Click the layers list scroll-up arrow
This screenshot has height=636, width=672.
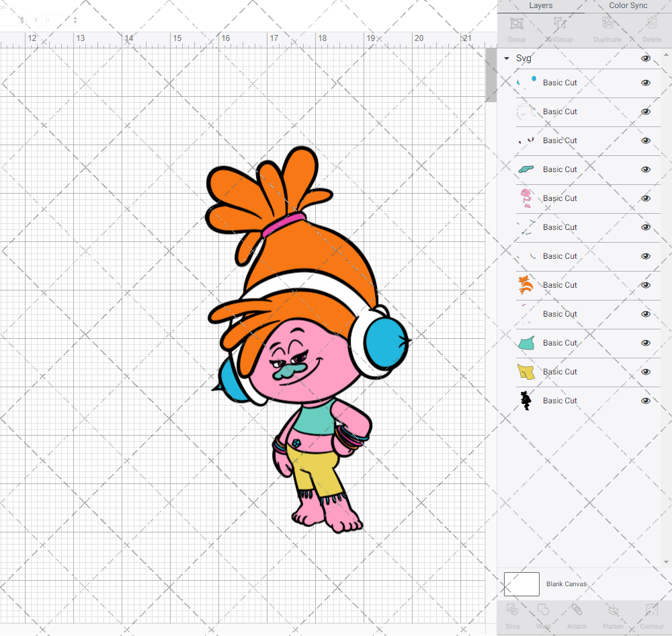point(665,55)
